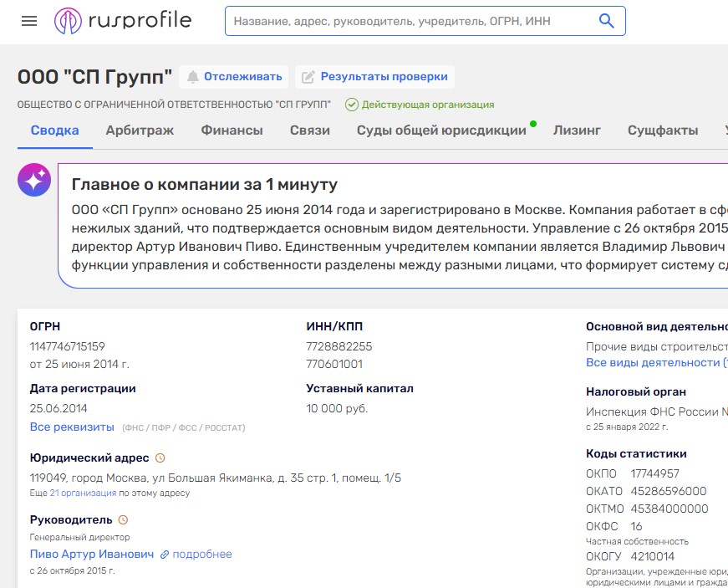Go to the Связи tab
The width and height of the screenshot is (728, 588).
coord(310,130)
